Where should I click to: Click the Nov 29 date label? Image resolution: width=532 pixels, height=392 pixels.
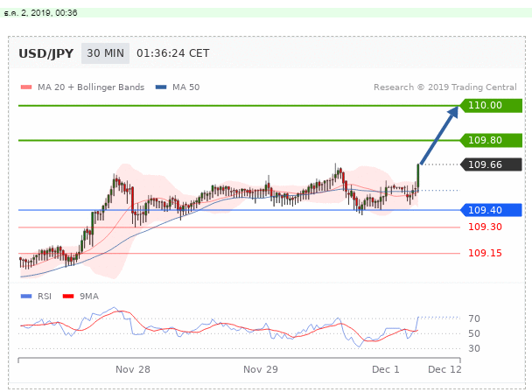261,369
